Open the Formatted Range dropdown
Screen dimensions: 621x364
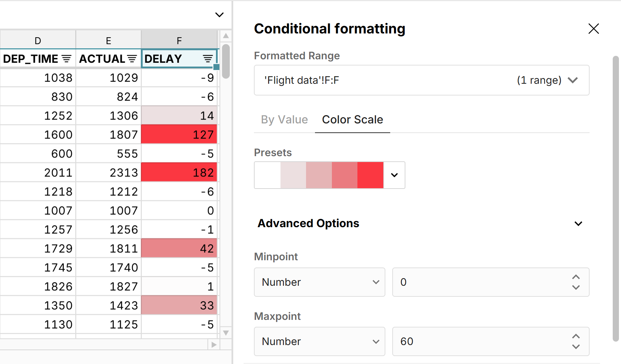pyautogui.click(x=573, y=80)
